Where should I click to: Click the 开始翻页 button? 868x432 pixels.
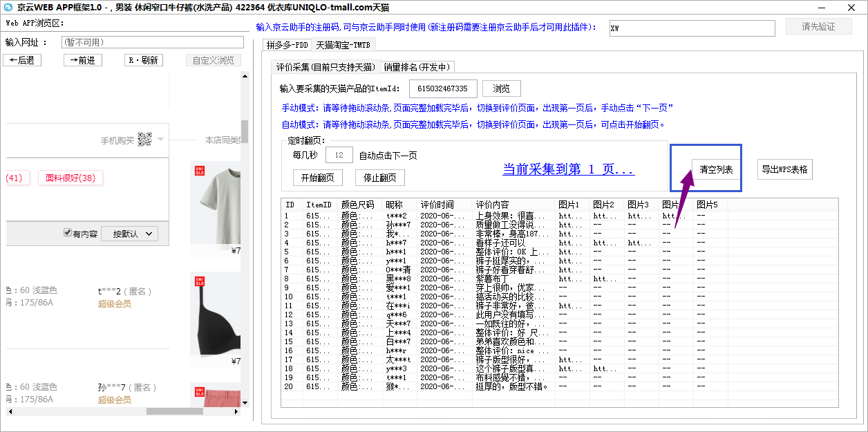pos(318,178)
